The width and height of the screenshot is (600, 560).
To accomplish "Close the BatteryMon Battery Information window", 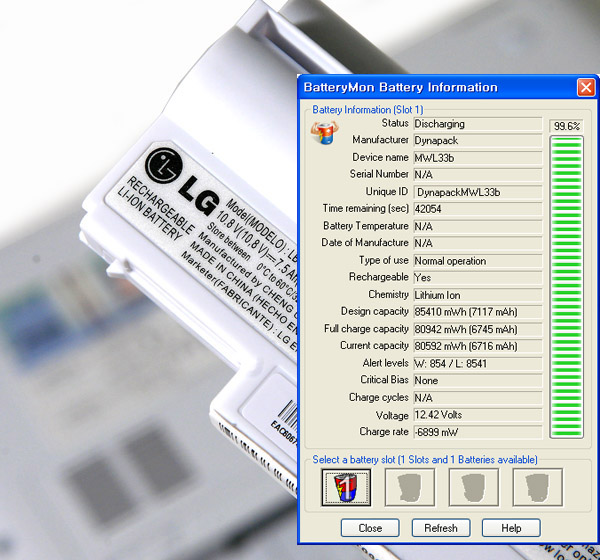I will click(586, 88).
